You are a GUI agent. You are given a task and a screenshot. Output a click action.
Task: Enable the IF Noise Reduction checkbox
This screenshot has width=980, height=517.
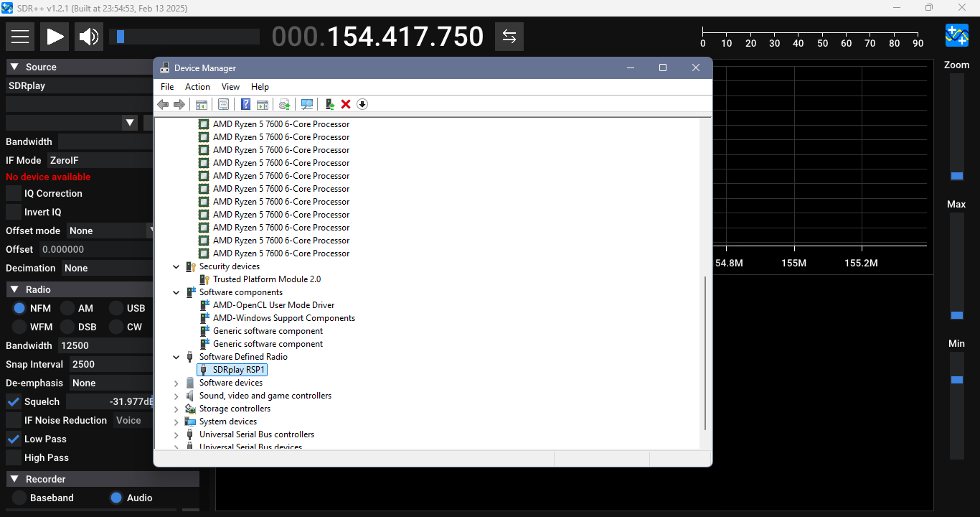click(x=14, y=420)
